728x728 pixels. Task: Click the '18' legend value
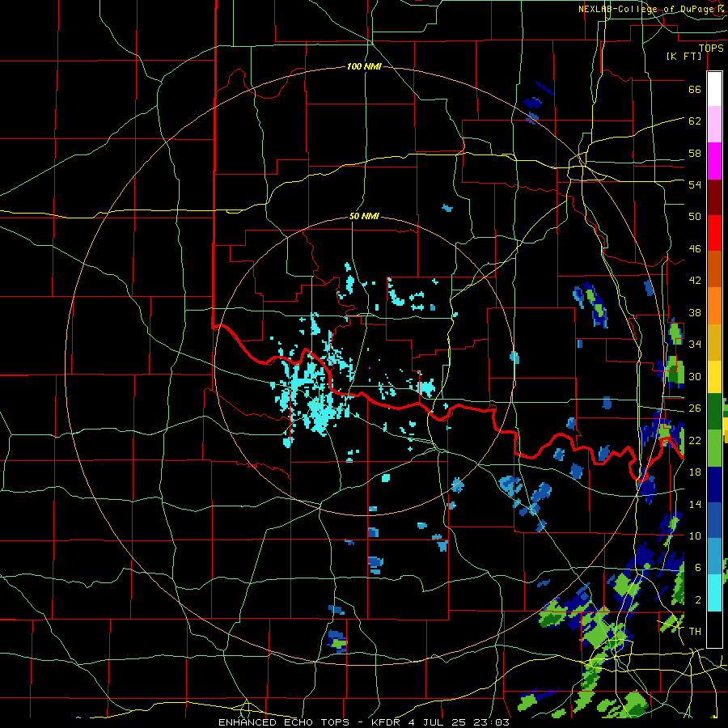pos(695,472)
